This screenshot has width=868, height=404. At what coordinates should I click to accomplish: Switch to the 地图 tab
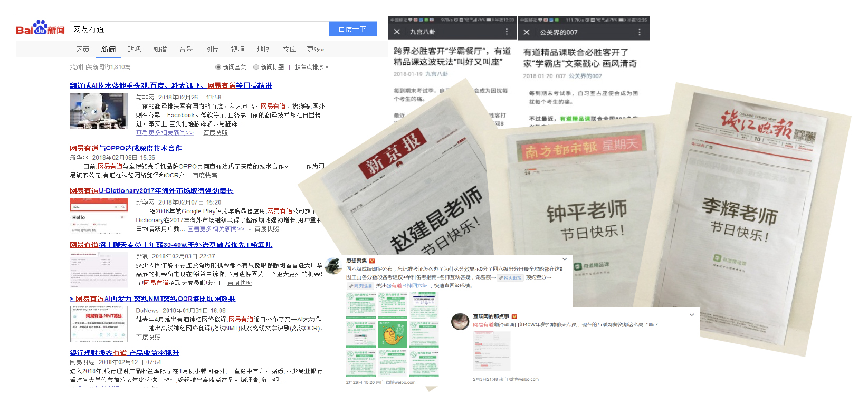[x=264, y=49]
